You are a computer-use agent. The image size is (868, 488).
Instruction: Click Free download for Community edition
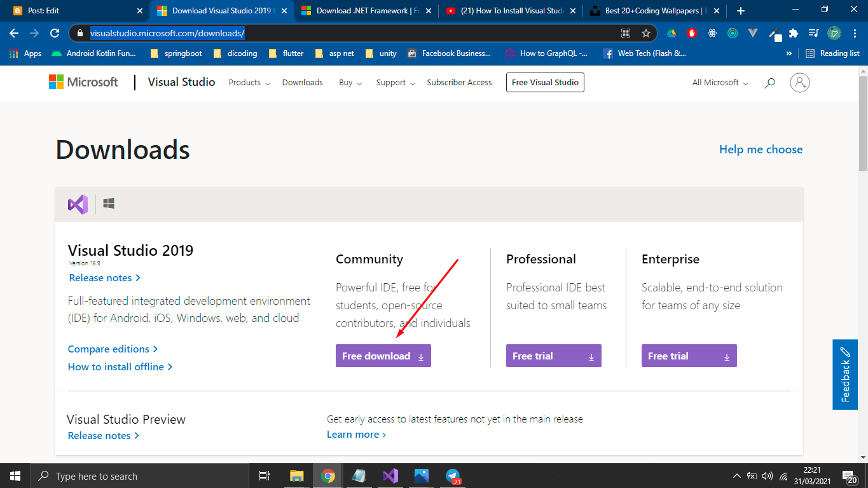tap(383, 356)
